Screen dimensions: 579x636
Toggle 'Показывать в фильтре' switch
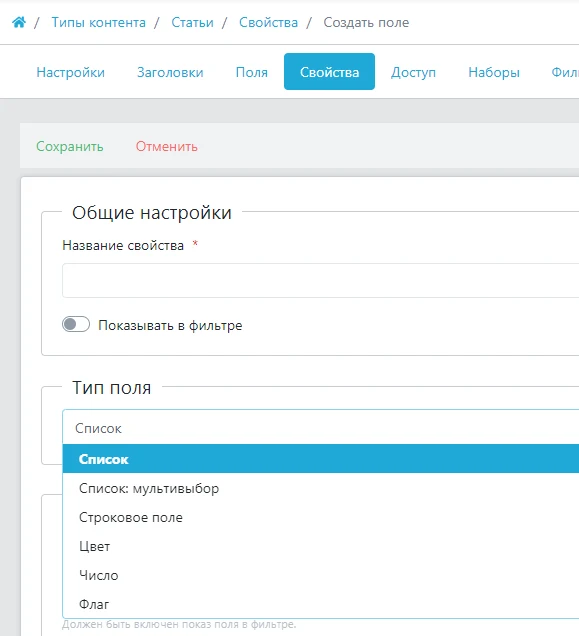click(76, 324)
